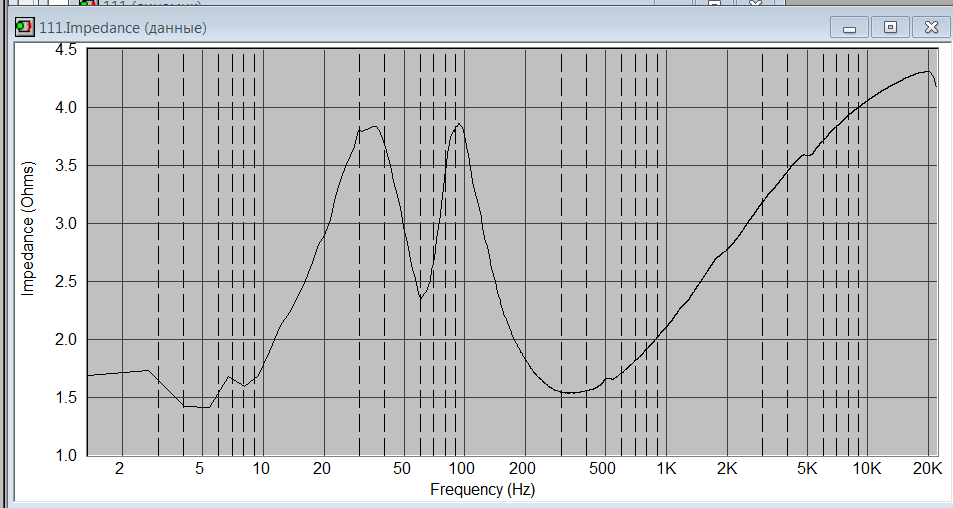Screen dimensions: 953x508
Task: Minimize the 111.Impedance window
Action: tap(849, 27)
